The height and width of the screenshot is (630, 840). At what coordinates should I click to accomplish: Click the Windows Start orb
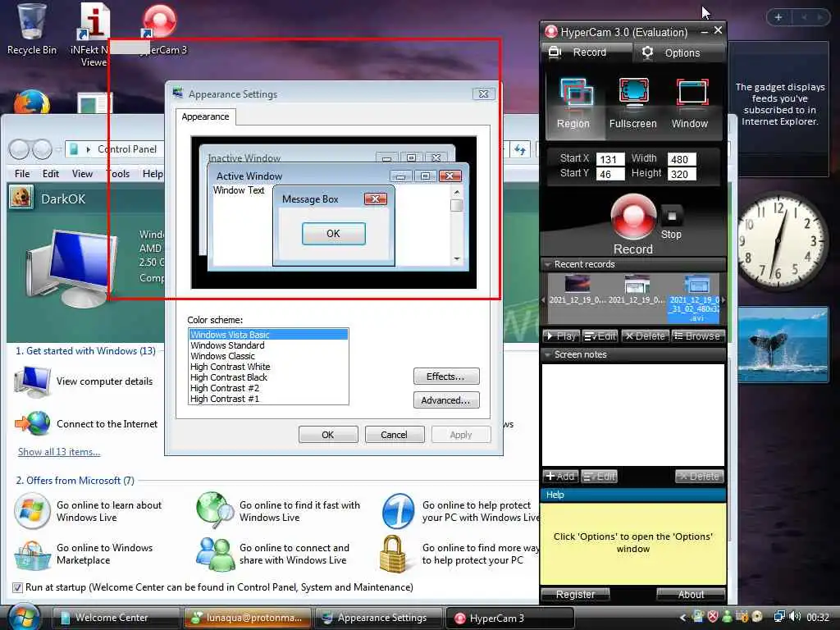coord(24,616)
